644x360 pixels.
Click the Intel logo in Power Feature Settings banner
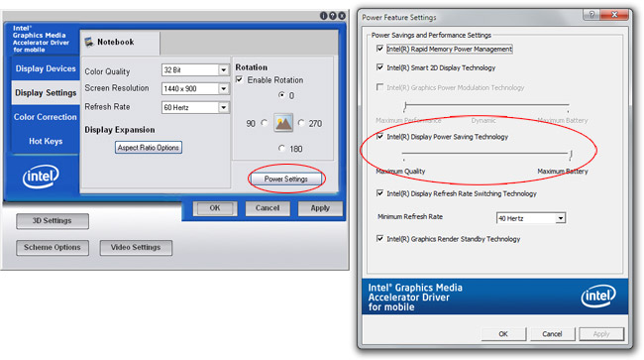click(598, 296)
